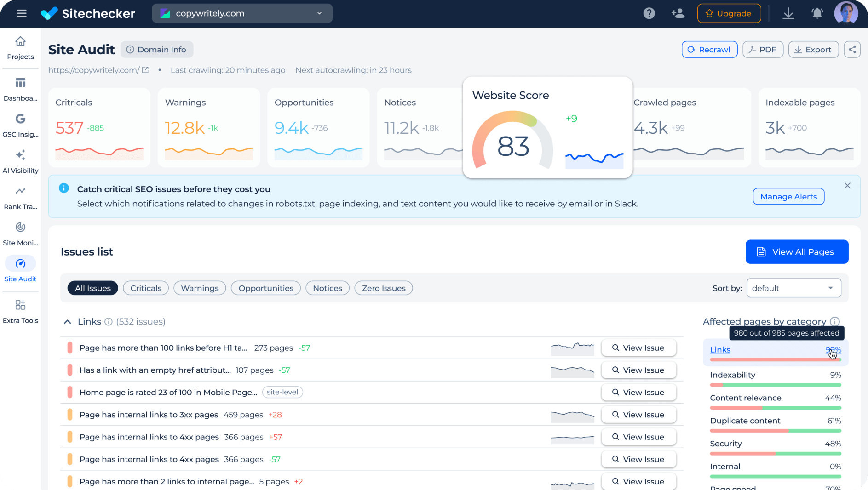Click the trend sparkline for 3xx pages issue
This screenshot has height=490, width=868.
tap(572, 416)
